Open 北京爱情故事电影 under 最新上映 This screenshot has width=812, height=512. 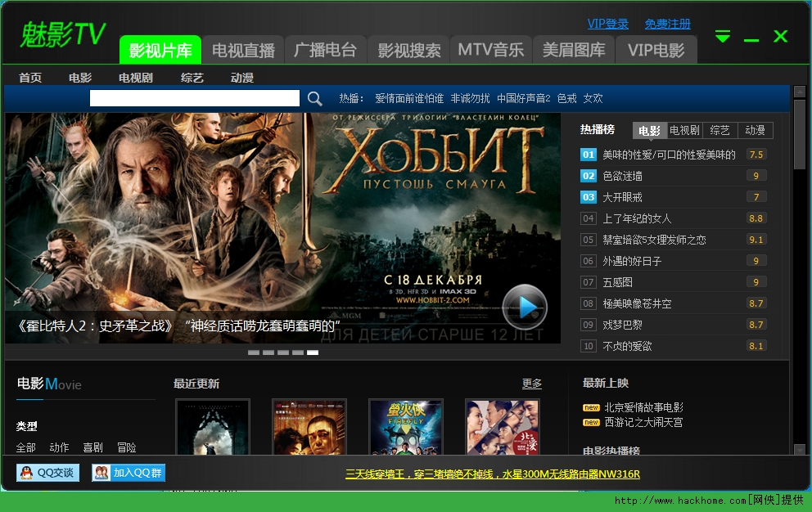pyautogui.click(x=643, y=407)
